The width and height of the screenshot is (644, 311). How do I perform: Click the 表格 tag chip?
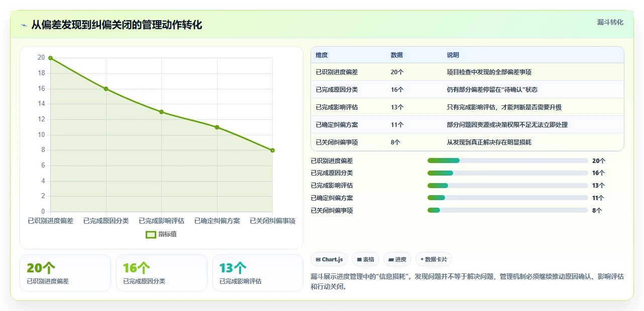(x=366, y=259)
